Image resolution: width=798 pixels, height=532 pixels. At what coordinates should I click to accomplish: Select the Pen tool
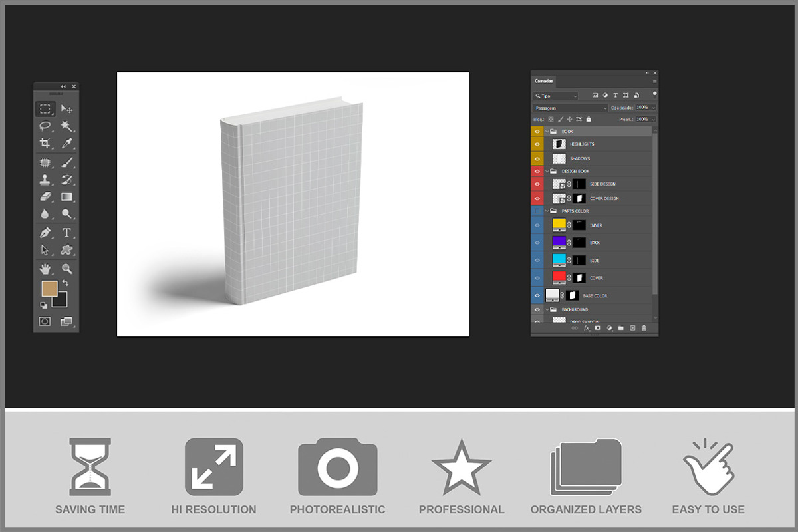[x=45, y=233]
